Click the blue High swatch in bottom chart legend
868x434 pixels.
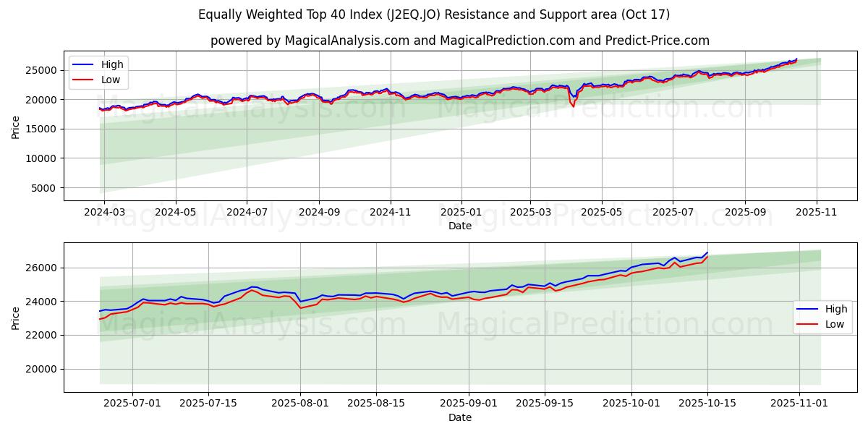808,309
